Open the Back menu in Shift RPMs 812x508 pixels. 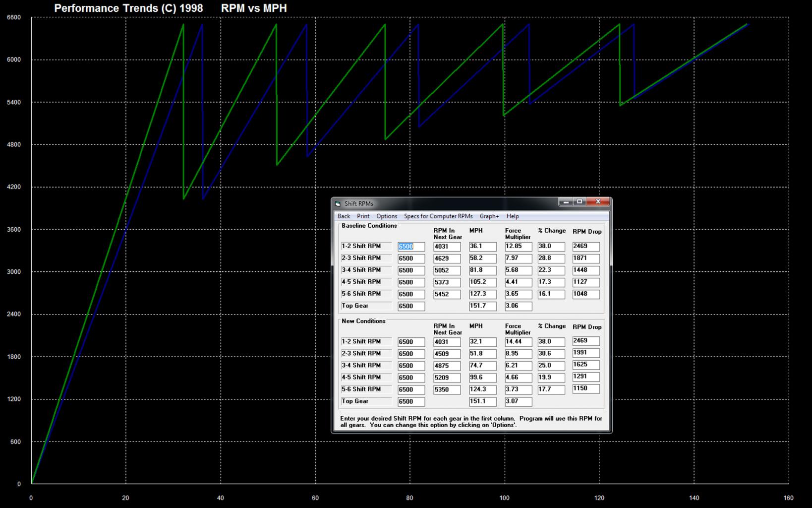tap(344, 216)
